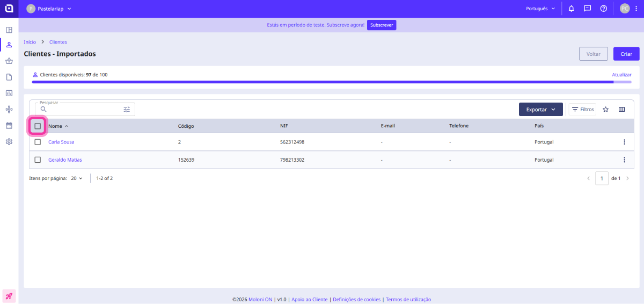Open the settings gear in sidebar

9,142
